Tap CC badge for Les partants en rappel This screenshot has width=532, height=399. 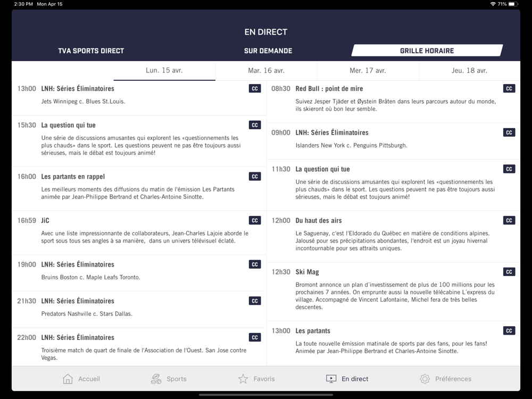pos(255,177)
